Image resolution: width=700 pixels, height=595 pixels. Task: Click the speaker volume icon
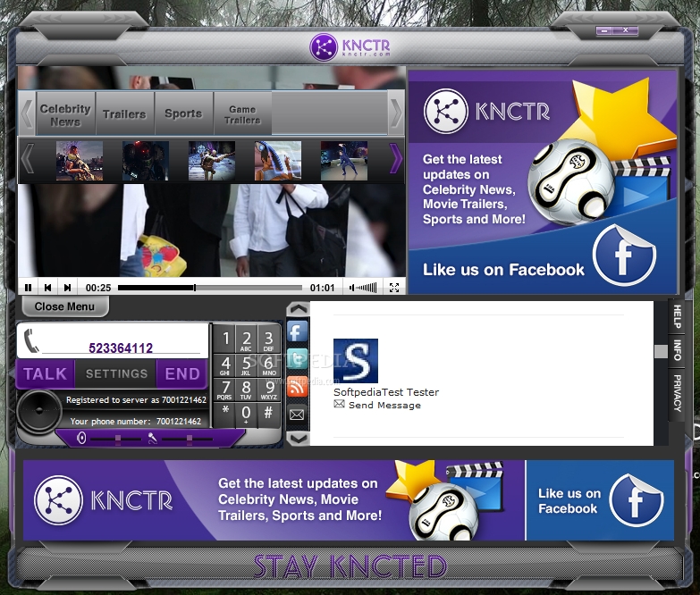point(81,438)
